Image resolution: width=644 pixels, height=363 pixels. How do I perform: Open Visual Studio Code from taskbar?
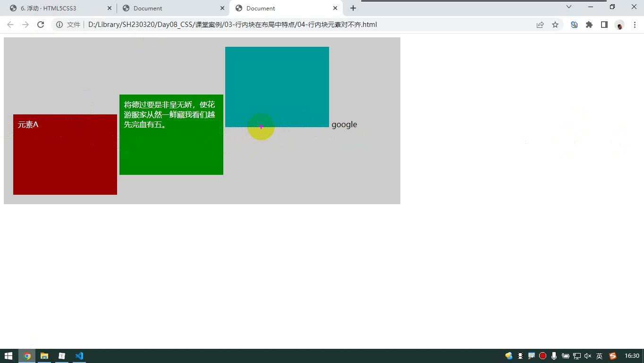click(79, 356)
